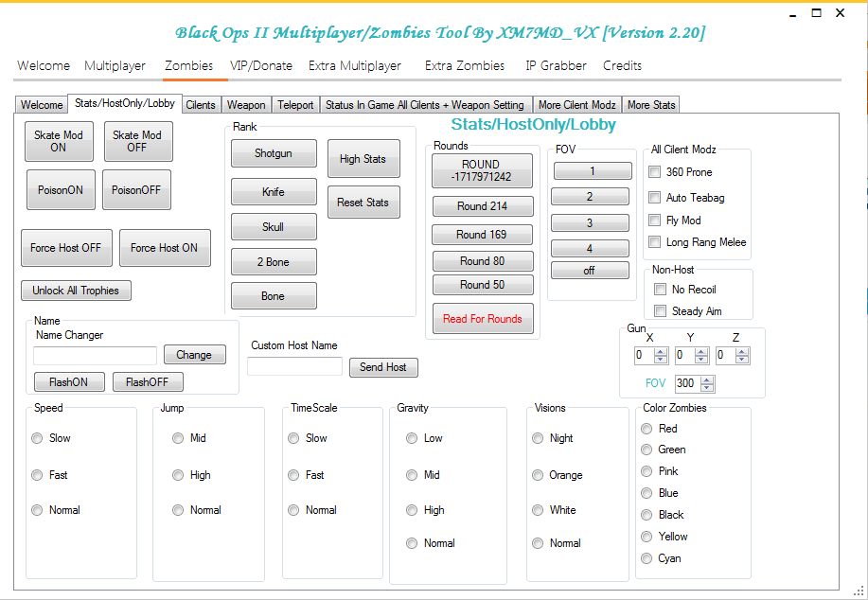Focus the Custom Host Name field
The width and height of the screenshot is (868, 600).
(294, 366)
